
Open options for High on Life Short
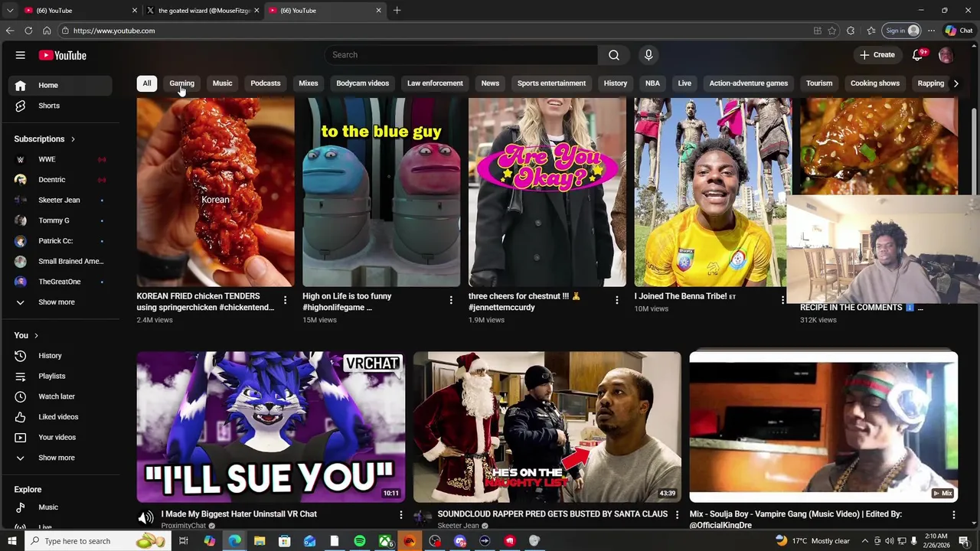tap(451, 300)
